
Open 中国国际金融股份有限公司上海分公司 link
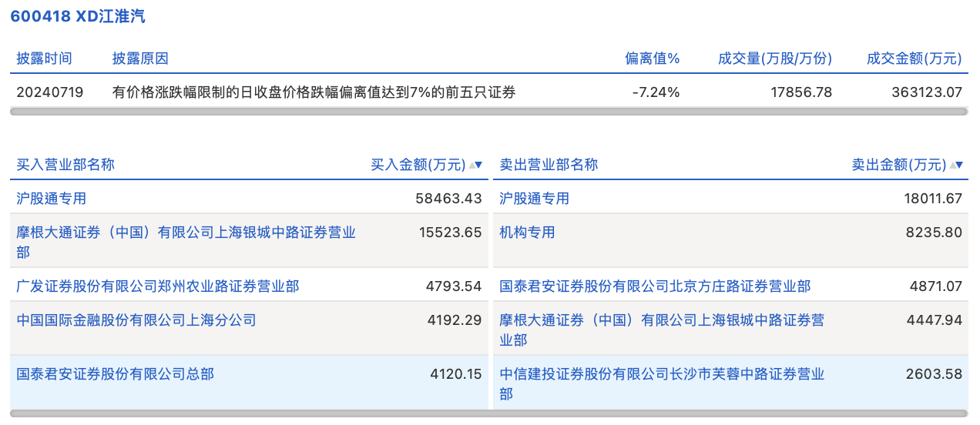pyautogui.click(x=136, y=320)
